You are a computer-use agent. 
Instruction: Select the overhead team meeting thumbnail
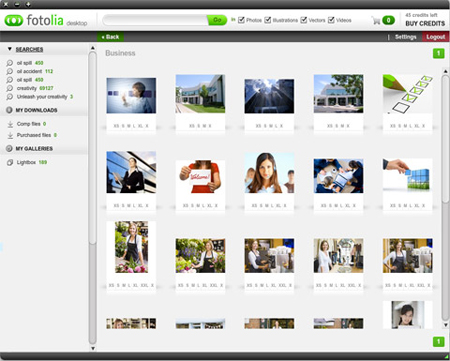point(338,176)
